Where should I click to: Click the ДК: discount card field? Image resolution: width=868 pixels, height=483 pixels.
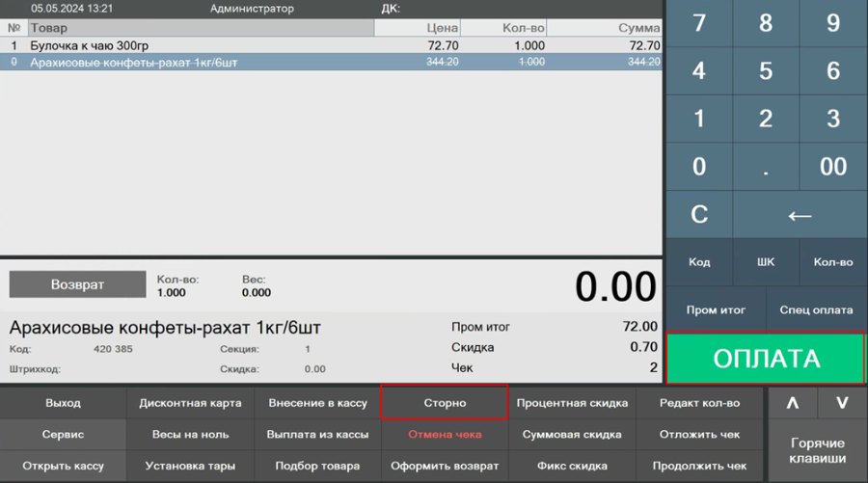391,9
